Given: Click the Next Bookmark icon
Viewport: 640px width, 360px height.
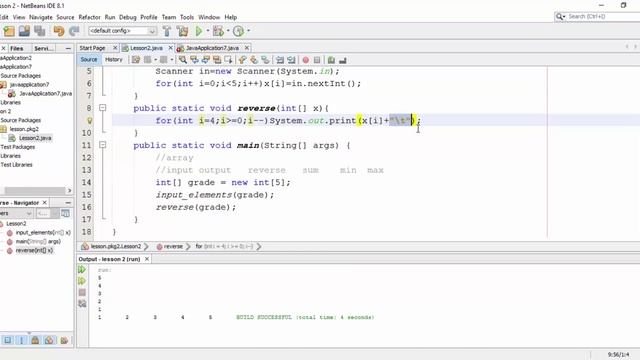Looking at the screenshot, I should click(254, 60).
